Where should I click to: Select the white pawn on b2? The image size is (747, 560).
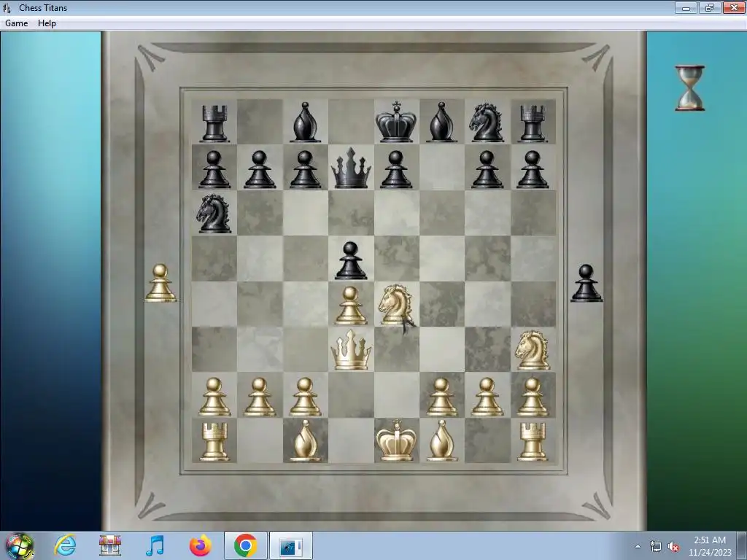coord(260,397)
